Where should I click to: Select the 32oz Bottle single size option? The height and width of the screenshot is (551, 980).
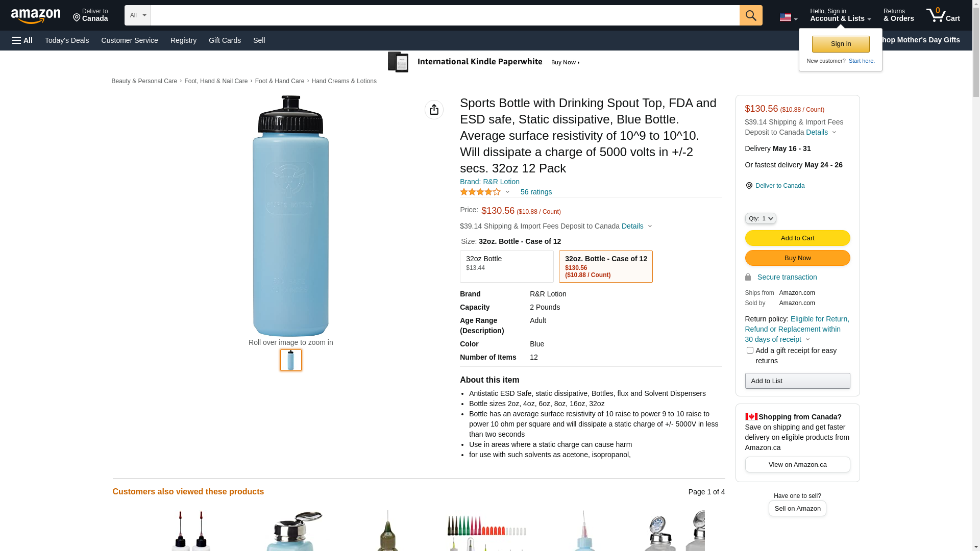(506, 266)
